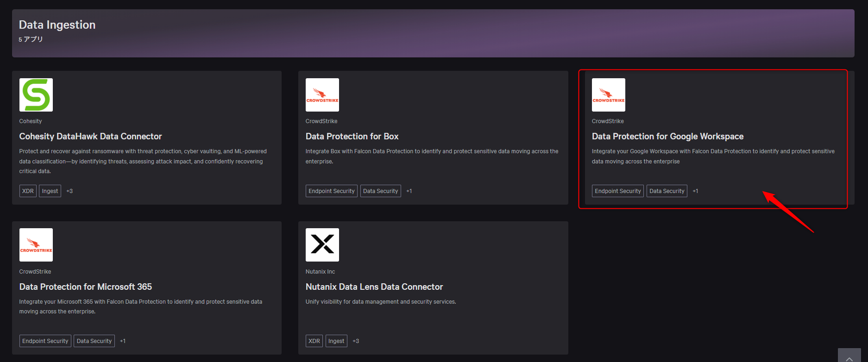Click the "5 アプリ" app count
The image size is (868, 362).
tap(31, 39)
